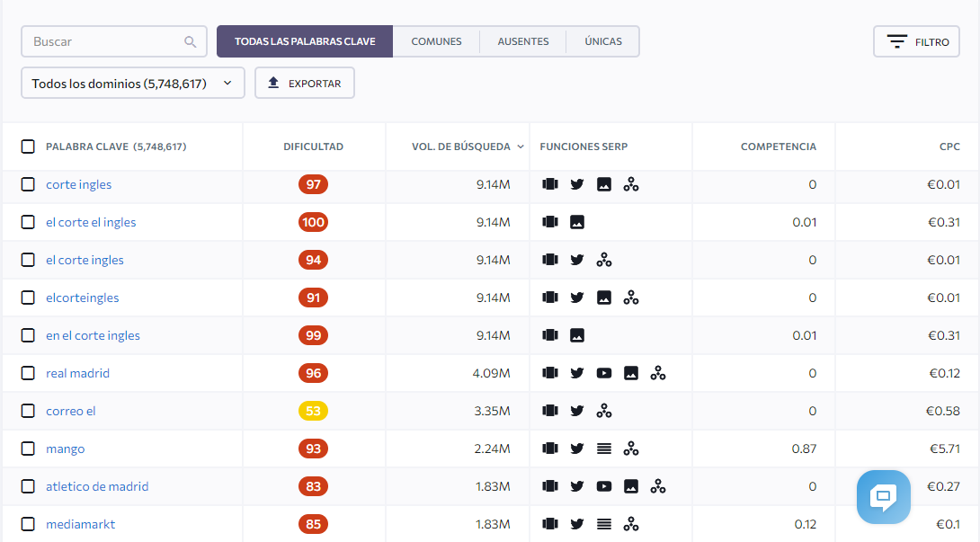The width and height of the screenshot is (980, 542).
Task: Click the Twitter icon in mediamarkt row
Action: point(577,524)
